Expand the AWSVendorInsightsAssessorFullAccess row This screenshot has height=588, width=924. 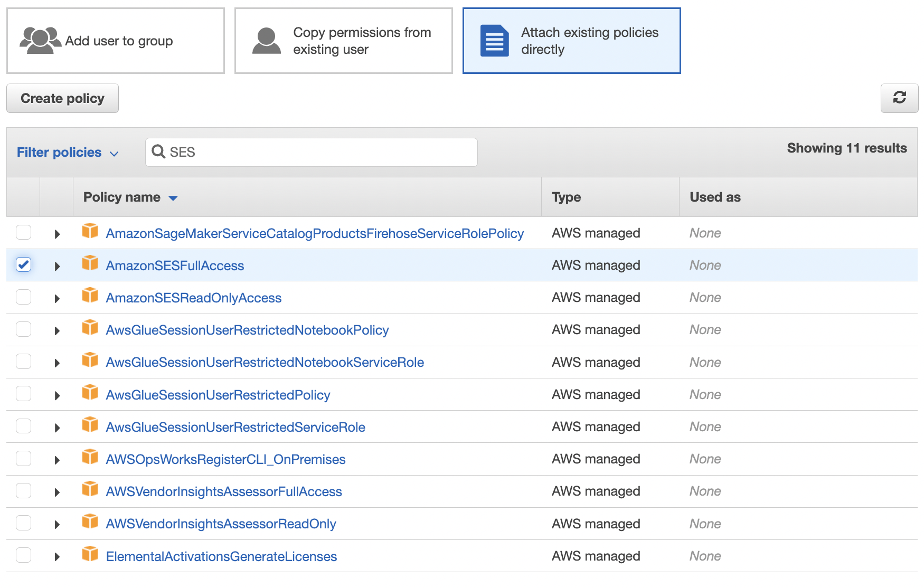(x=57, y=492)
